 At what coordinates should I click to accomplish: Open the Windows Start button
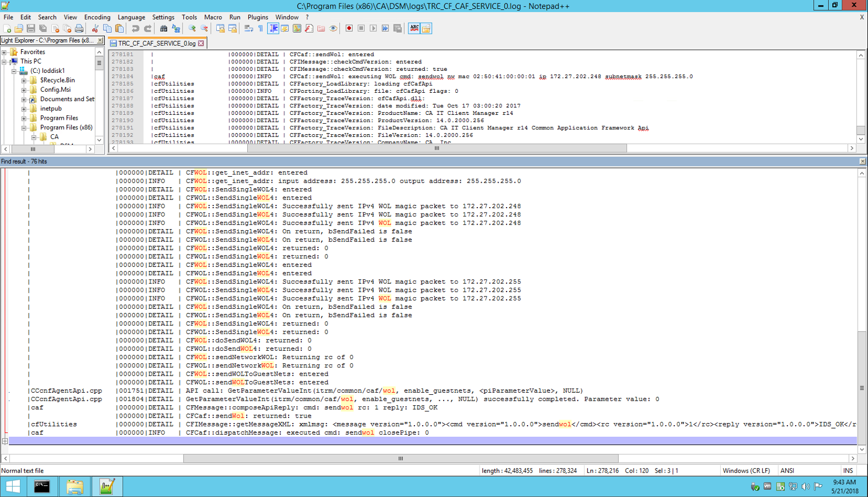click(13, 487)
